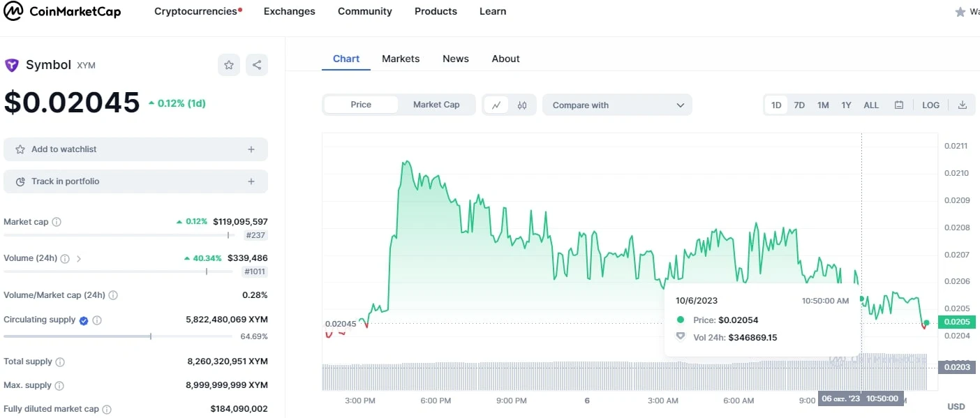Open the calendar date range picker
The height and width of the screenshot is (418, 980).
[x=899, y=105]
